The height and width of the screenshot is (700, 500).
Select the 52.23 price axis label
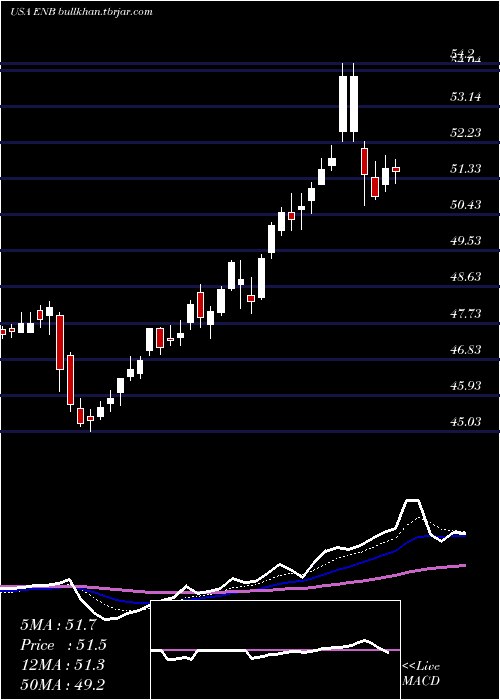coord(466,133)
